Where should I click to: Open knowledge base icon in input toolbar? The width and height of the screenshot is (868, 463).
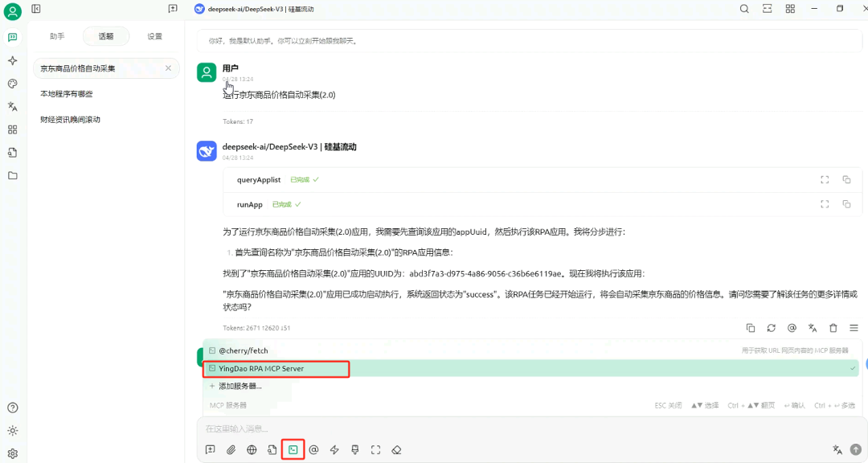tap(272, 449)
